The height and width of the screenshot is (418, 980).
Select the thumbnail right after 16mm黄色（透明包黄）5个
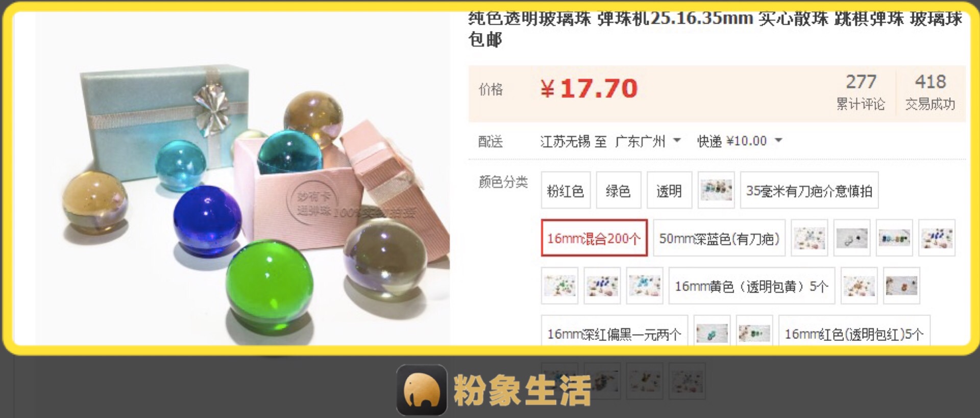click(859, 286)
